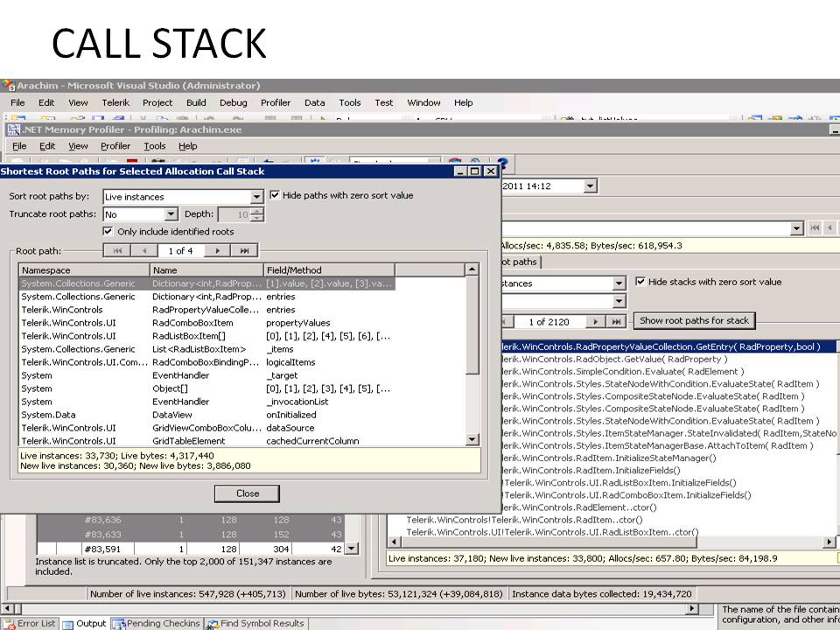Click Close button in root paths dialog

pos(247,493)
